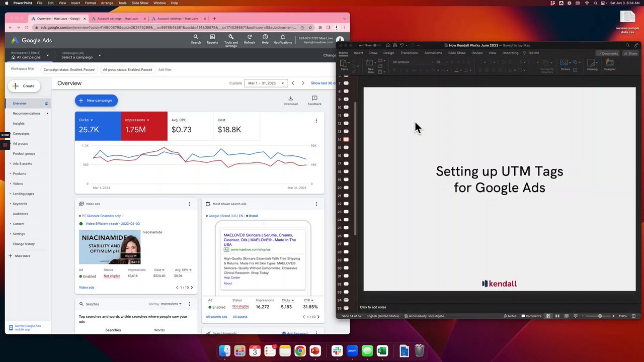Viewport: 644px width, 362px height.
Task: Open Help in Google Ads
Action: click(x=265, y=39)
